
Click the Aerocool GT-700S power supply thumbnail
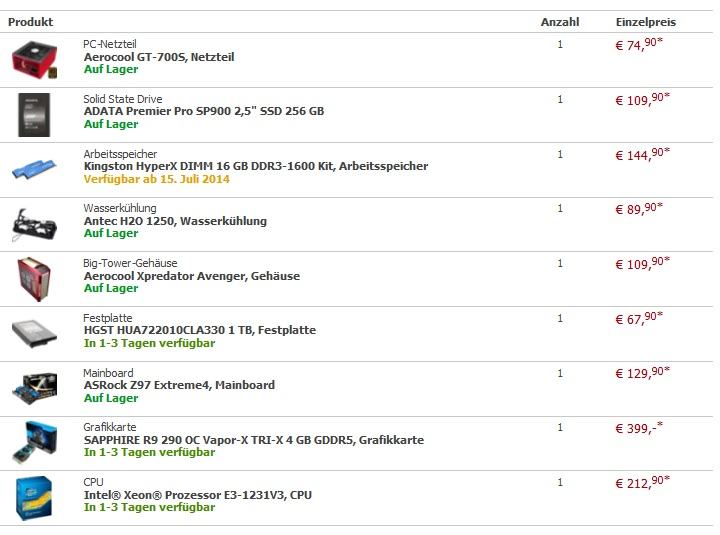(35, 59)
